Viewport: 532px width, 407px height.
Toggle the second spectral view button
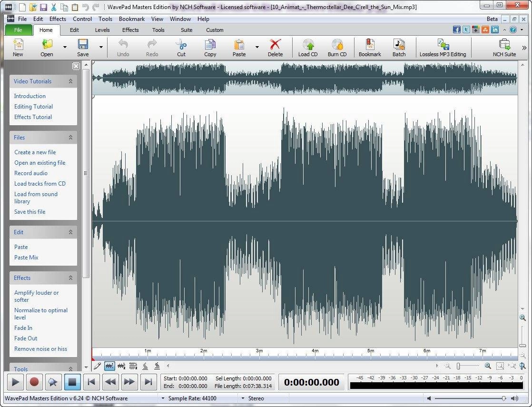pyautogui.click(x=157, y=366)
